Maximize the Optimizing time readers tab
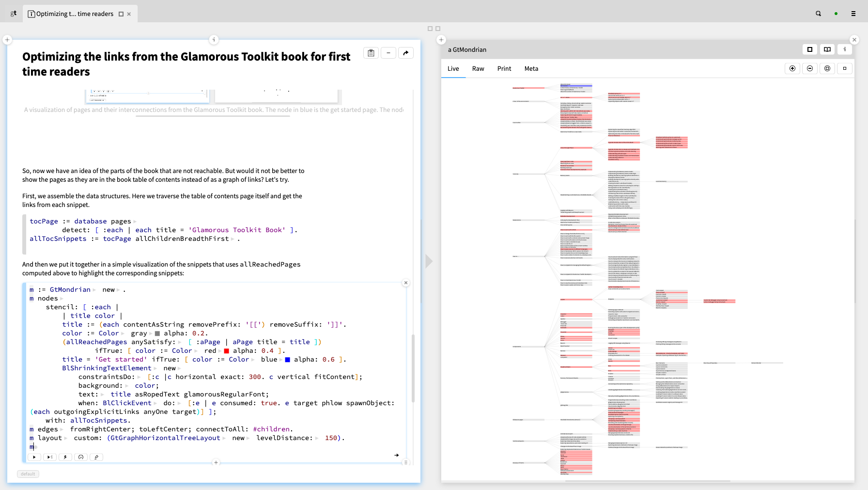The width and height of the screenshot is (868, 490). [121, 14]
